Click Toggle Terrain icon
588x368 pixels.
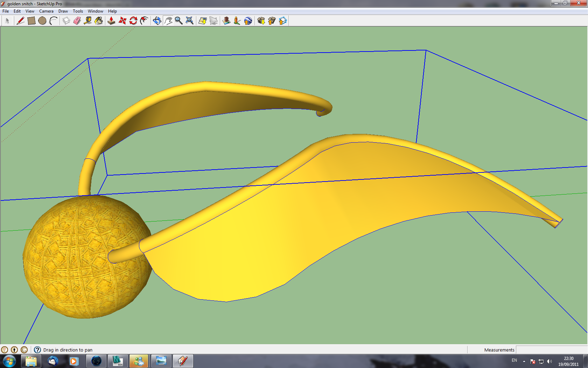[x=213, y=21]
